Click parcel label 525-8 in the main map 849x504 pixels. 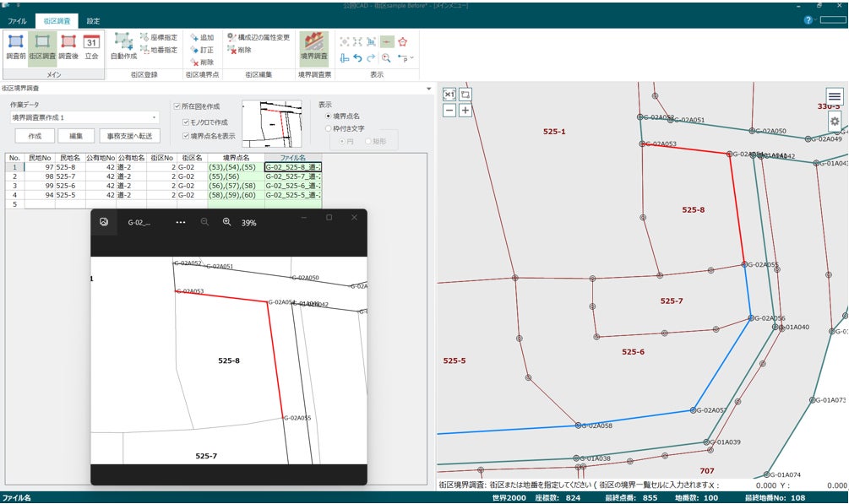pyautogui.click(x=693, y=209)
